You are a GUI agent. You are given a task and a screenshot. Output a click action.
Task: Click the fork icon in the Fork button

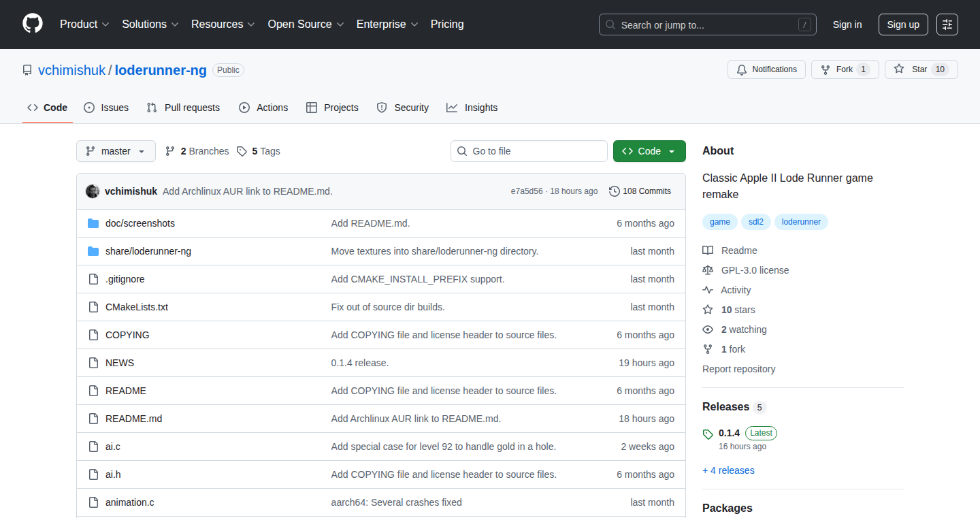(826, 69)
